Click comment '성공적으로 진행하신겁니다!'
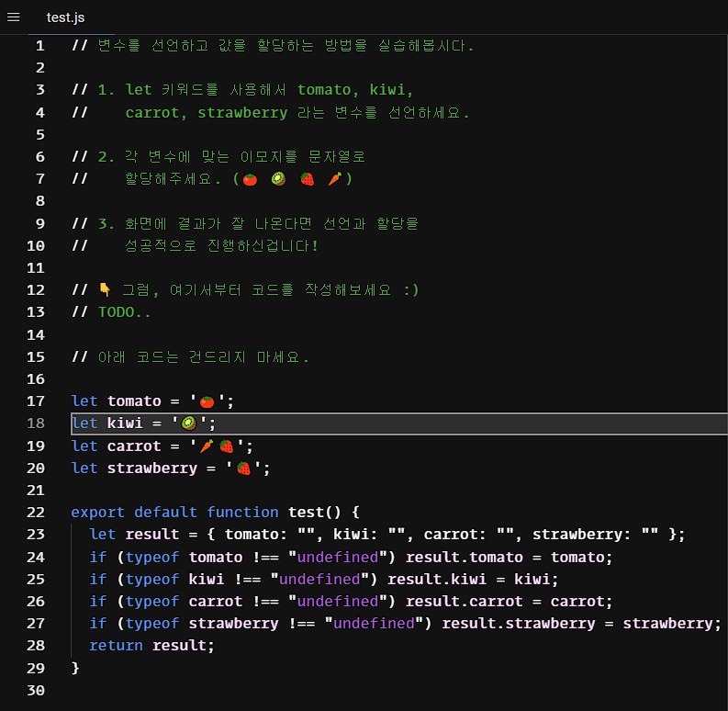The width and height of the screenshot is (728, 711). pyautogui.click(x=221, y=246)
